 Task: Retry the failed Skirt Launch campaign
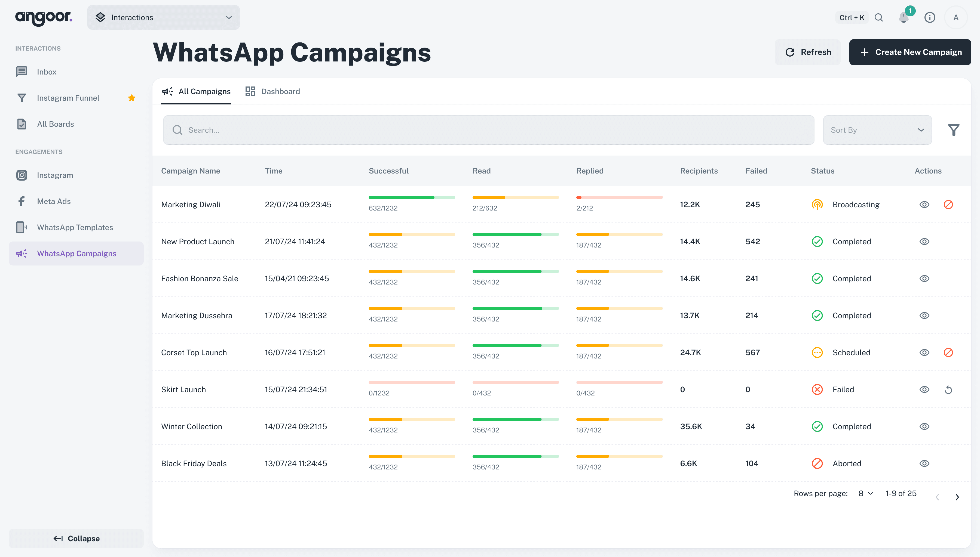pyautogui.click(x=948, y=390)
